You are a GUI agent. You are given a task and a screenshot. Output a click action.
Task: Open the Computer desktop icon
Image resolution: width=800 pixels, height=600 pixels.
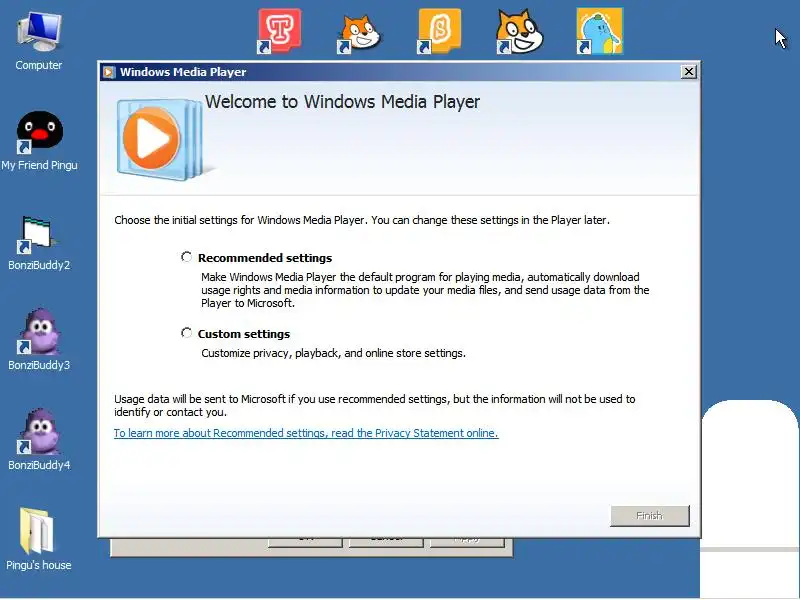point(39,41)
